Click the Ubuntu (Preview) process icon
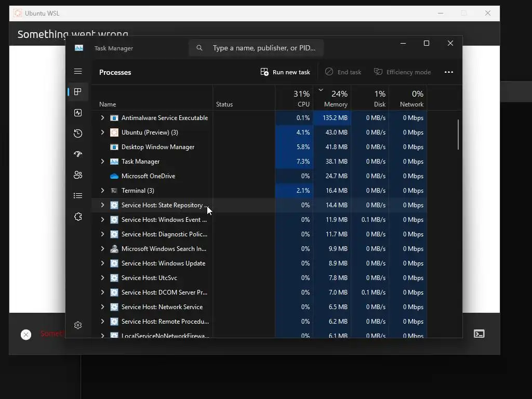532x399 pixels. point(114,132)
